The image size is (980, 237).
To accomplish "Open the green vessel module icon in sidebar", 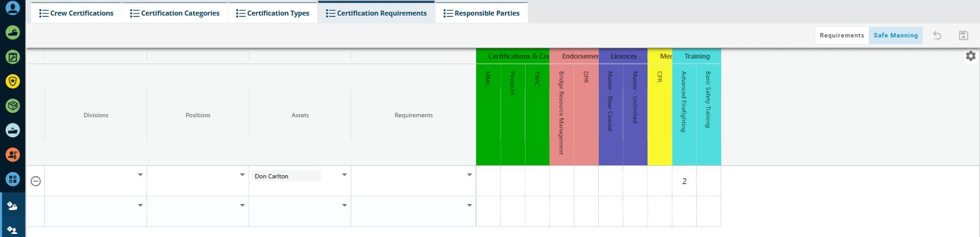I will tap(12, 32).
